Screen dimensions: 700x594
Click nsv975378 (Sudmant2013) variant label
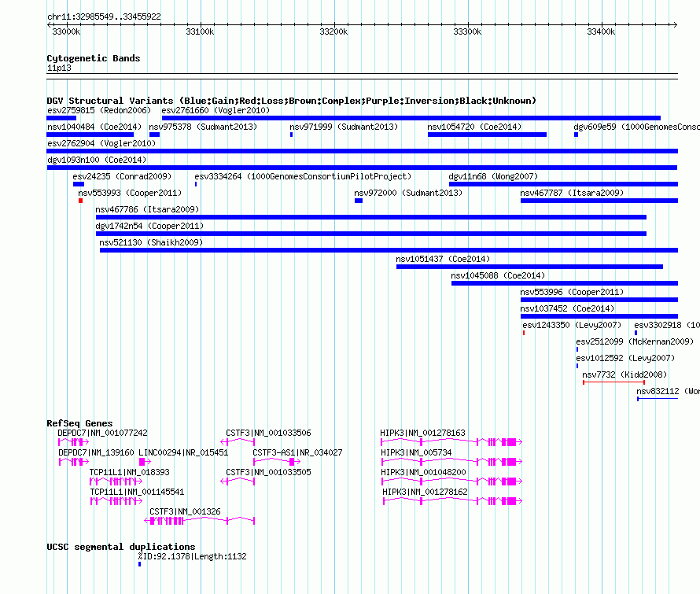pos(203,127)
